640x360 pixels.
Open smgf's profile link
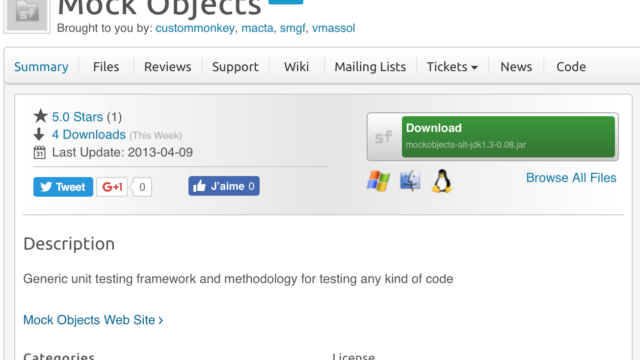click(x=292, y=28)
